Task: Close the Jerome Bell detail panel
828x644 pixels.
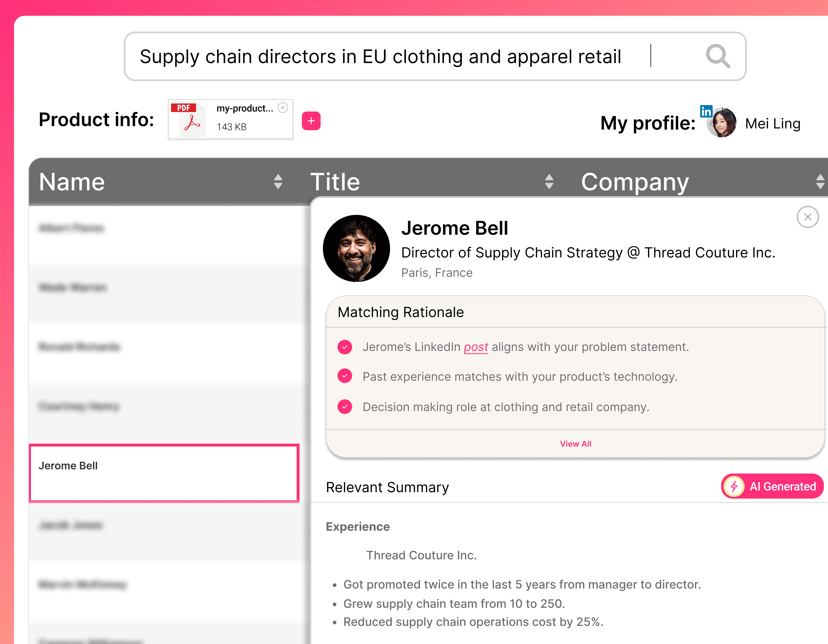Action: tap(808, 217)
